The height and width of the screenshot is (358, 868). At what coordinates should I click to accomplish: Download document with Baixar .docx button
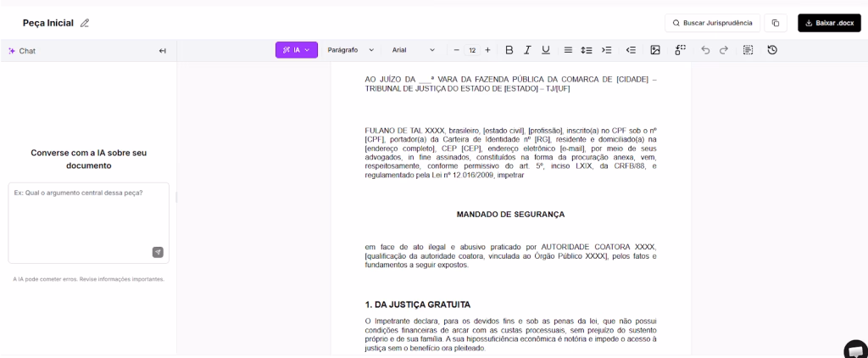tap(829, 23)
